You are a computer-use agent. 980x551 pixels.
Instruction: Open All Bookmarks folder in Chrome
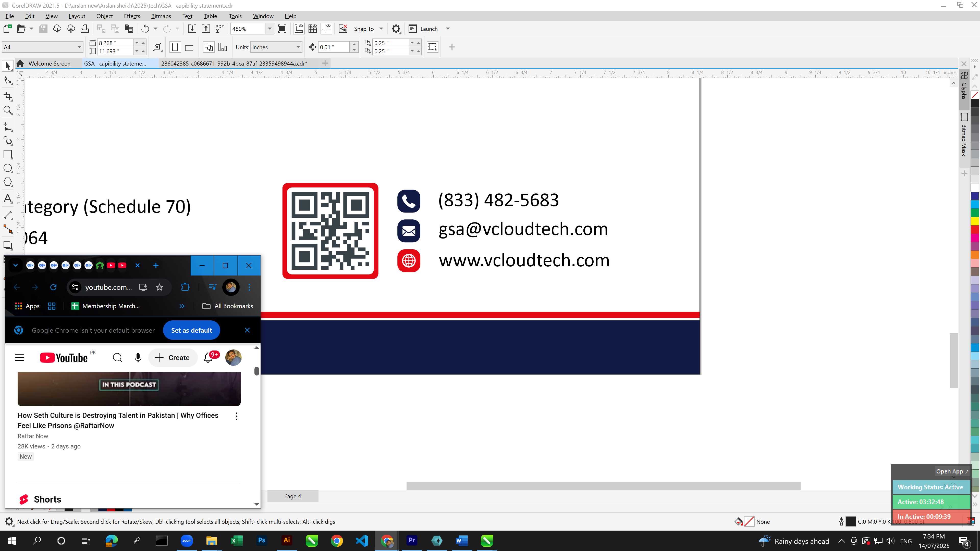227,306
